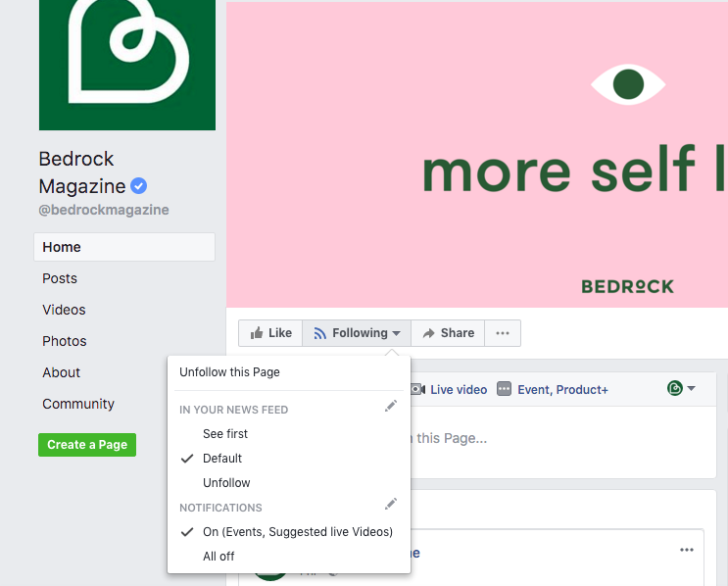Click the NOTIFICATIONS heading

click(x=220, y=508)
